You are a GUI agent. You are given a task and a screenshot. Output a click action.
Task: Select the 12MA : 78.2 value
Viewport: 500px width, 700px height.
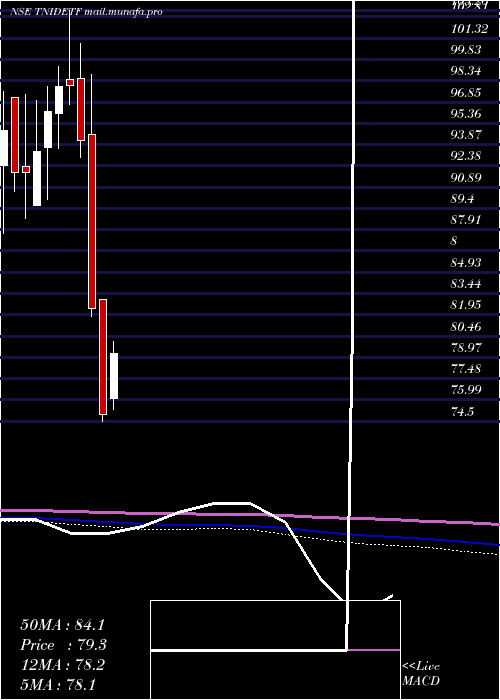[x=63, y=665]
